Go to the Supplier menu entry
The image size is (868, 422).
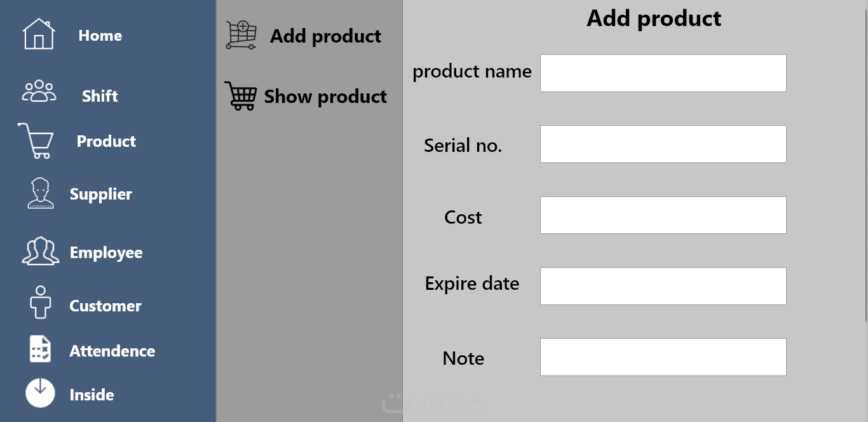(x=101, y=194)
